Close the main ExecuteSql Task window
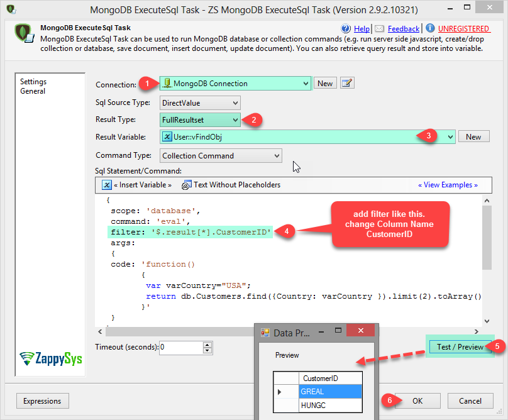 point(490,7)
